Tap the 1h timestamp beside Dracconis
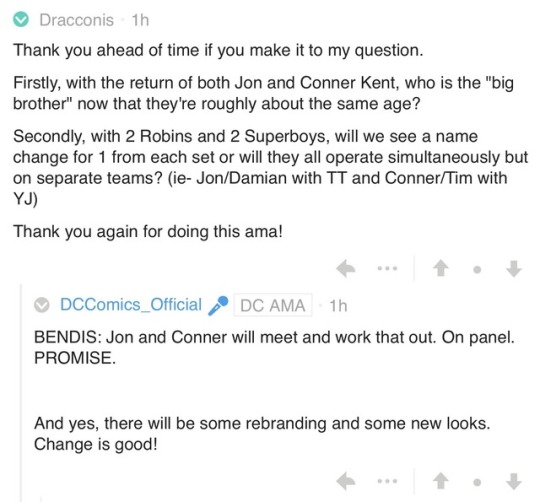Viewport: 540px width, 502px height. [140, 20]
